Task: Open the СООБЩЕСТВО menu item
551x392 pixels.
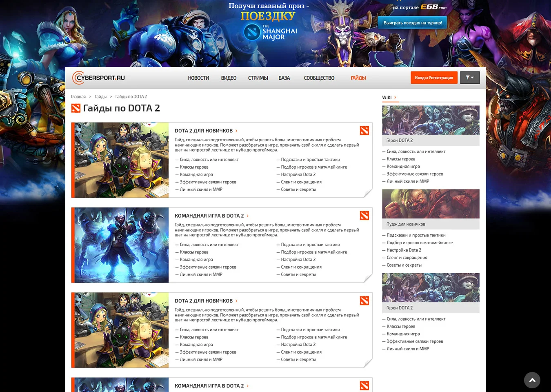Action: (x=319, y=78)
